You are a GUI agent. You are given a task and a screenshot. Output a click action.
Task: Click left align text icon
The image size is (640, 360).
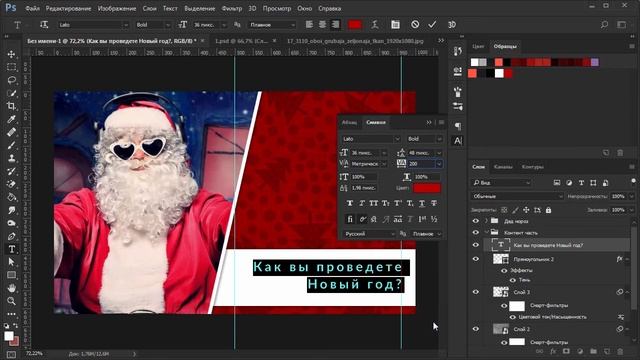309,24
